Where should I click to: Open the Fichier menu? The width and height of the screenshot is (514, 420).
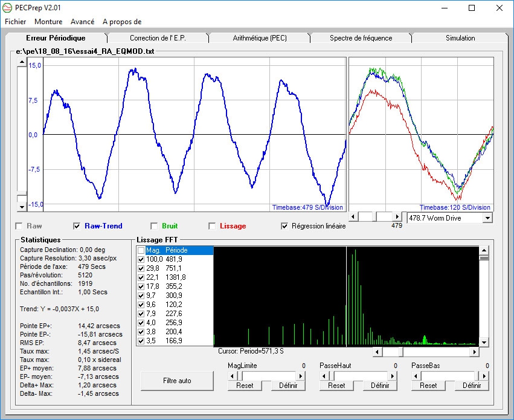click(x=15, y=21)
